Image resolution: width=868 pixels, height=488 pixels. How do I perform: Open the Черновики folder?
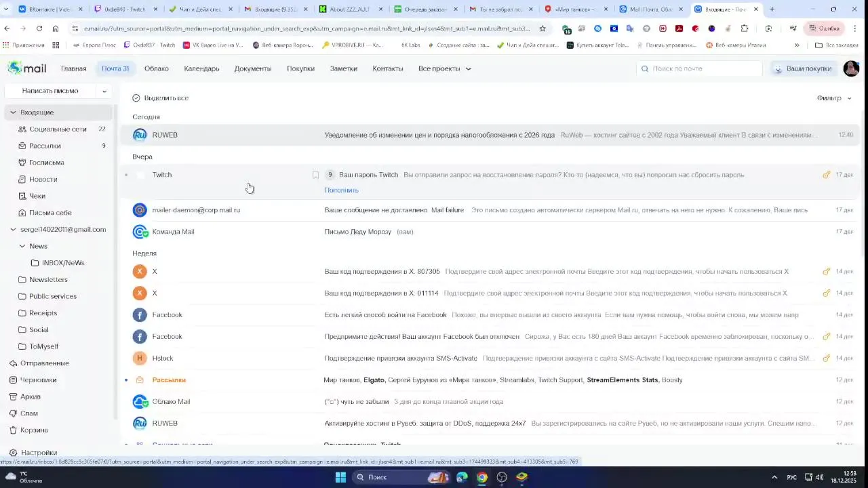[x=38, y=380]
